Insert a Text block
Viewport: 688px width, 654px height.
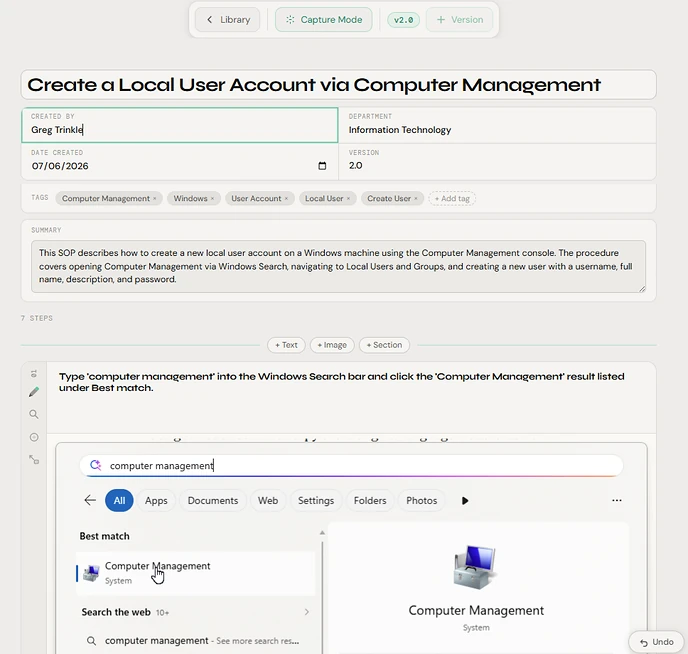286,345
